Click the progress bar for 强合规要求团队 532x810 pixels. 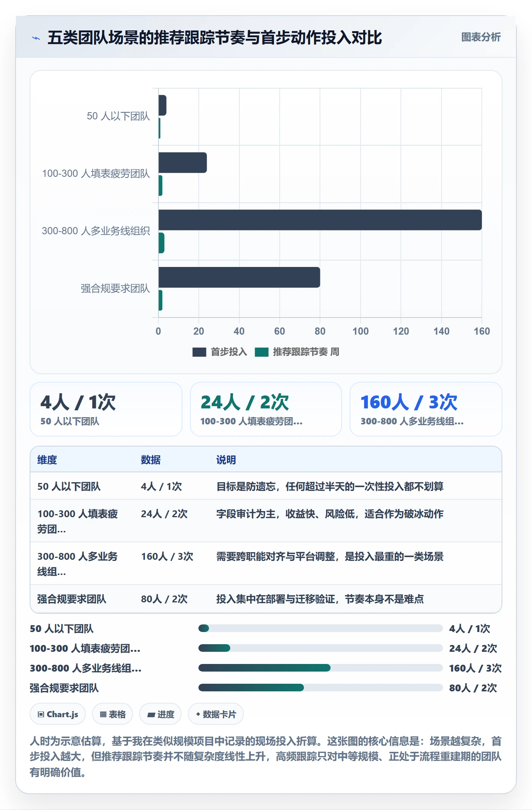point(320,688)
